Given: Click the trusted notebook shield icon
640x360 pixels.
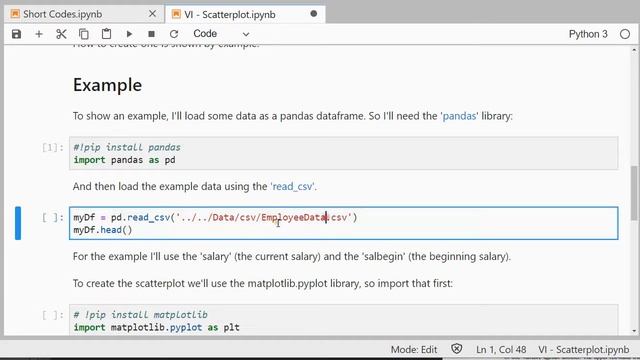Looking at the screenshot, I should (457, 349).
